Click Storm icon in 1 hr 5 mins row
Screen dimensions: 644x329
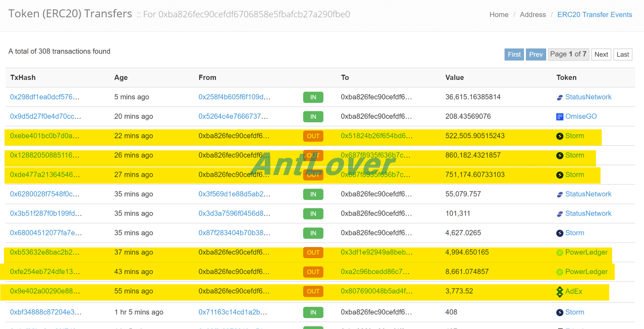pyautogui.click(x=559, y=313)
